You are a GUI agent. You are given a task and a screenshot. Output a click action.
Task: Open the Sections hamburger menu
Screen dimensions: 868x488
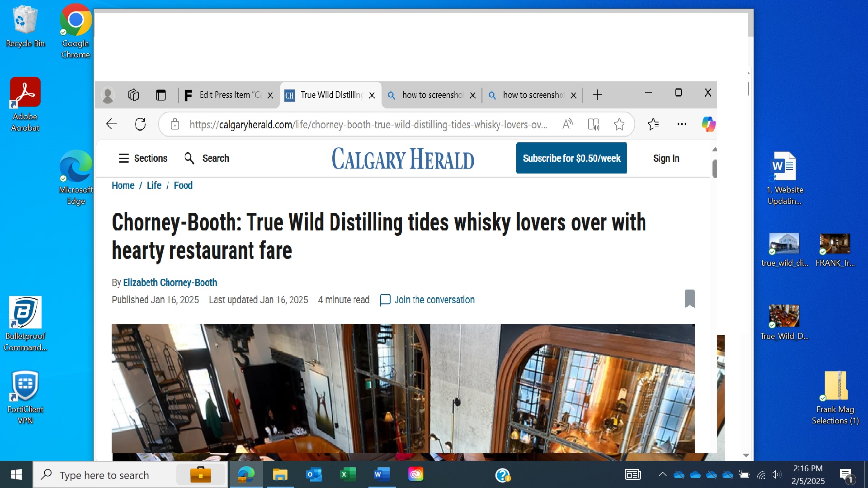tap(143, 158)
